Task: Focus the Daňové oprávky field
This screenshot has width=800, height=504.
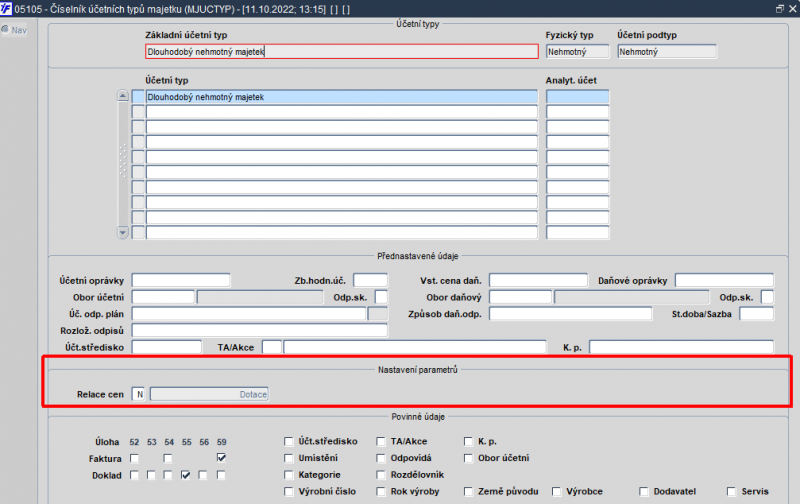Action: 724,280
